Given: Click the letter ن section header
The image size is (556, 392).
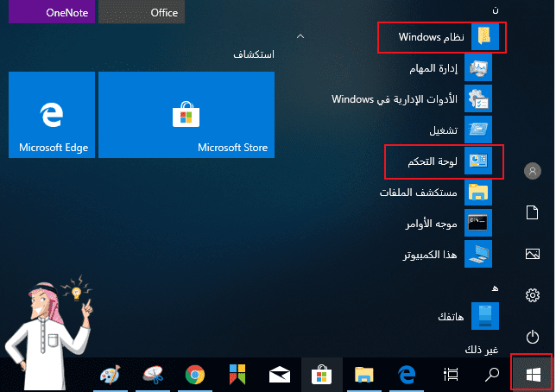Looking at the screenshot, I should click(x=496, y=10).
